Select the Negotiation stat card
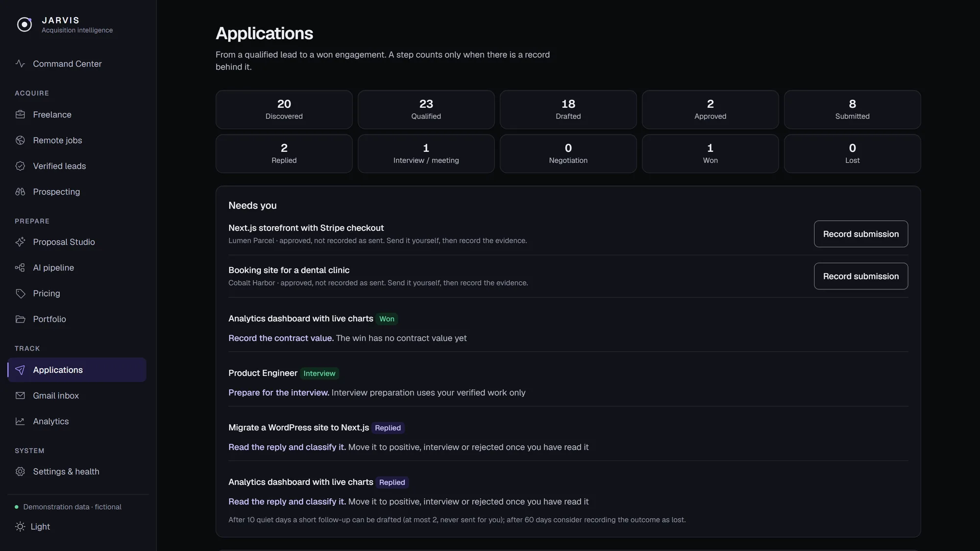This screenshot has height=551, width=980. pyautogui.click(x=568, y=154)
